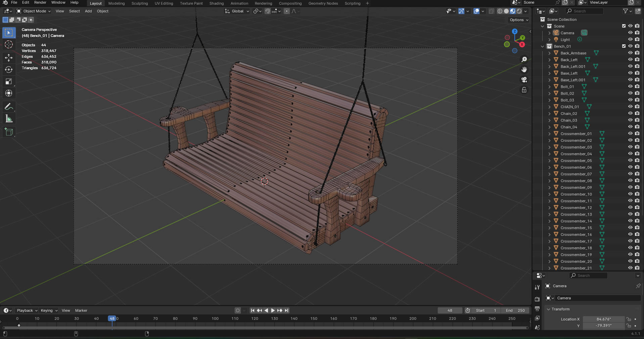Select the Annotate tool
This screenshot has width=644, height=339.
[9, 107]
